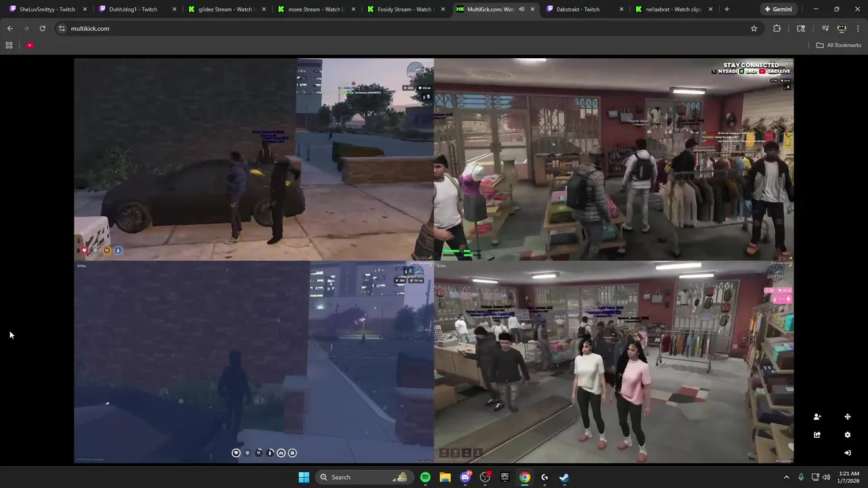Switch to 0abstrakt Twitch tab
This screenshot has width=868, height=488.
click(x=584, y=9)
